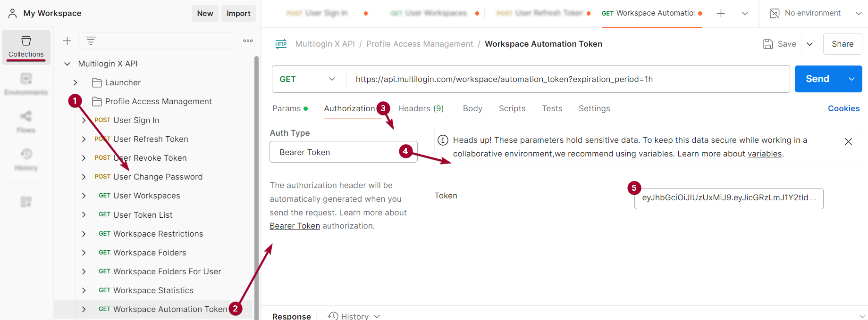868x320 pixels.
Task: Click the configure sidebar grid icon
Action: 26,202
